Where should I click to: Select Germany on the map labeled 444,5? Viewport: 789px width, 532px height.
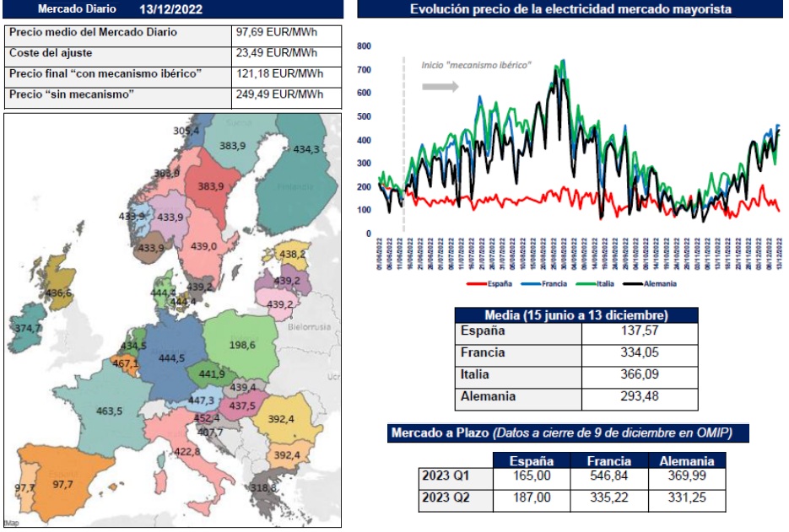pyautogui.click(x=171, y=357)
